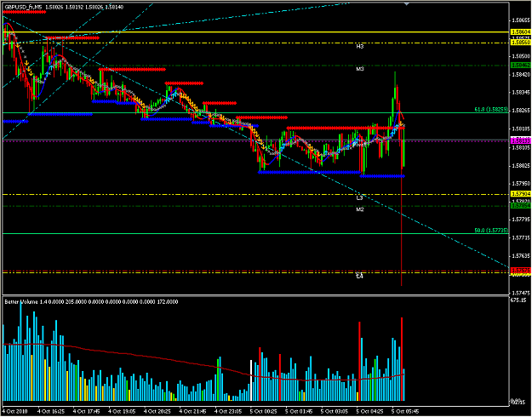Click the 4 Oct 17:45 time label
The image size is (532, 417).
(x=87, y=412)
